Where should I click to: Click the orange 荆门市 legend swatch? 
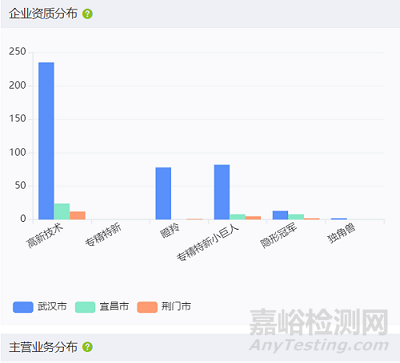coord(147,307)
